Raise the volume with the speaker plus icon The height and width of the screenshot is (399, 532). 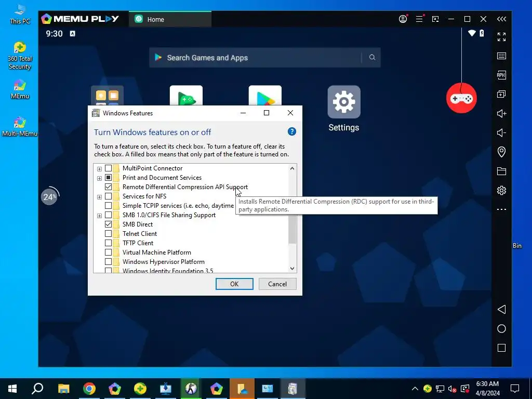pyautogui.click(x=501, y=113)
